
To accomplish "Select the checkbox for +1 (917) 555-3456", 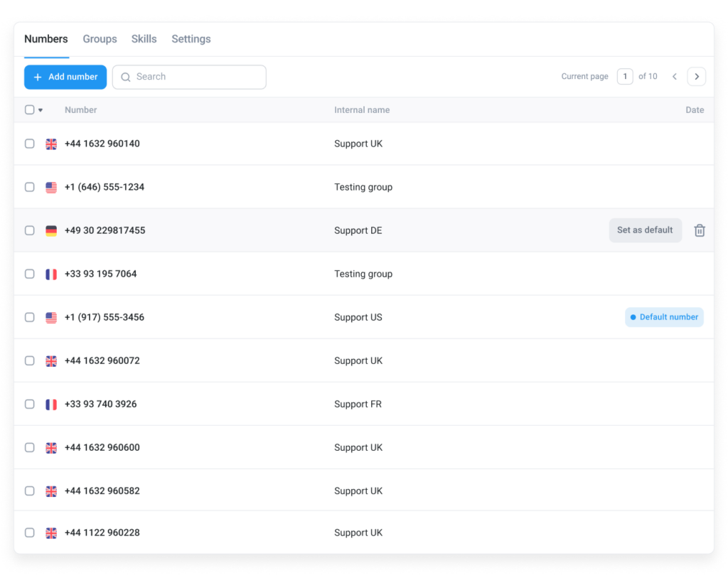I will click(30, 317).
